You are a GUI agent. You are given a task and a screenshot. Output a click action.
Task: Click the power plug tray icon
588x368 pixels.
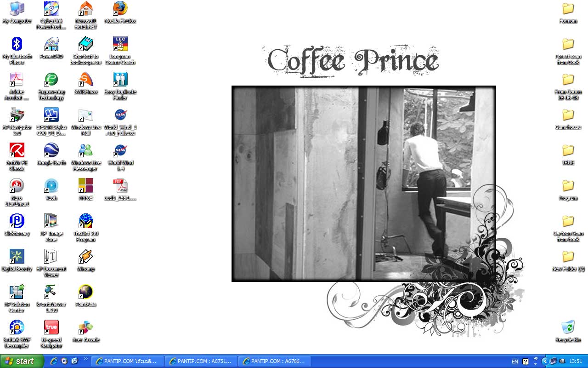562,361
